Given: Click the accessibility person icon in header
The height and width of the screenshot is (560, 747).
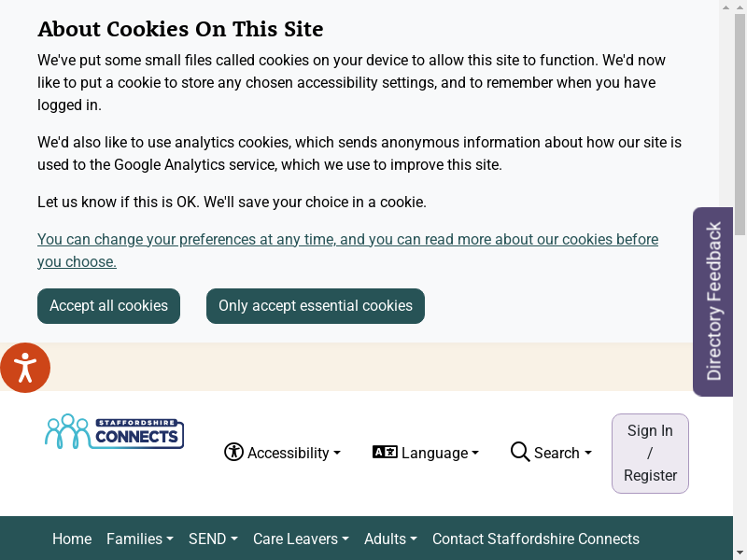Looking at the screenshot, I should click(x=233, y=452).
